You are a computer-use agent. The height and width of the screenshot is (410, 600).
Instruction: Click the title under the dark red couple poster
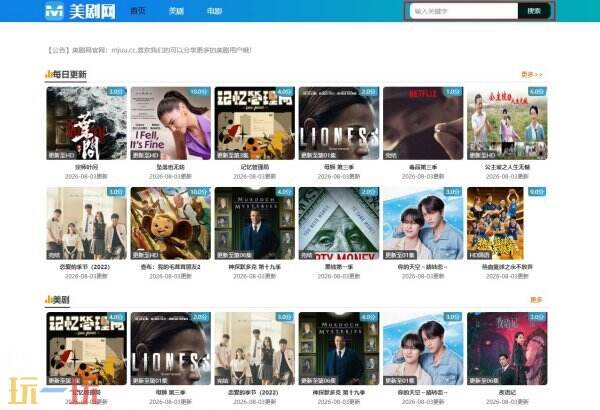[507, 392]
